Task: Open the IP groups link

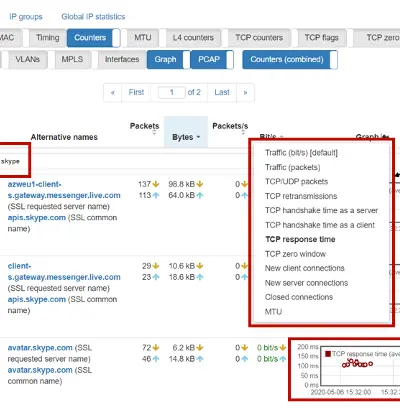Action: point(26,17)
